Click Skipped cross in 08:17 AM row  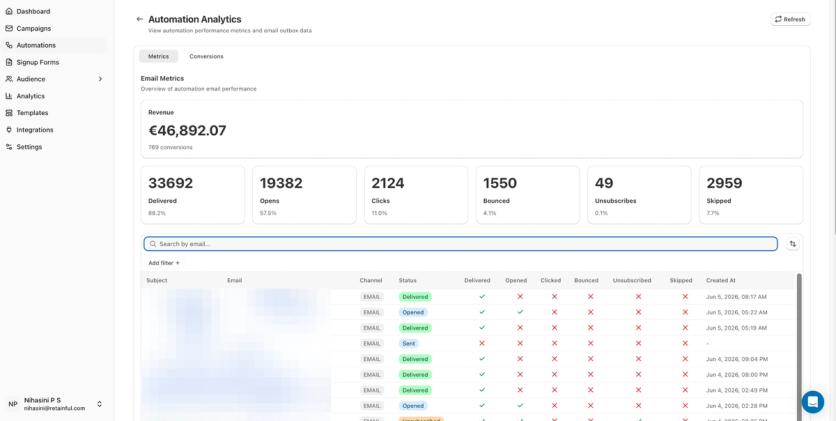[x=685, y=296]
